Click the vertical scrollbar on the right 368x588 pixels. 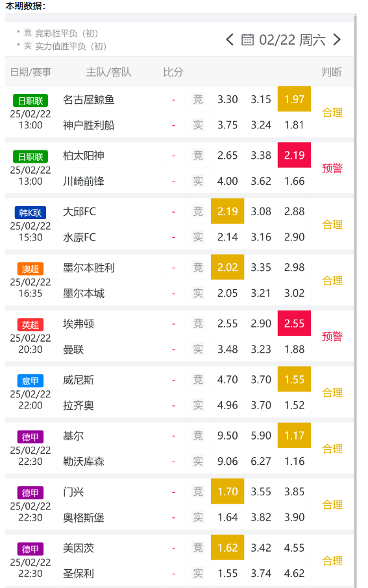click(x=356, y=300)
